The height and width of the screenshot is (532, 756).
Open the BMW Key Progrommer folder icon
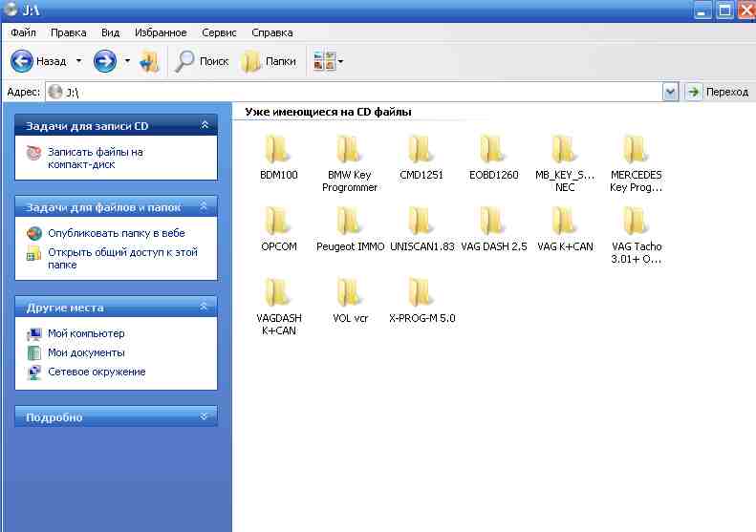[350, 149]
